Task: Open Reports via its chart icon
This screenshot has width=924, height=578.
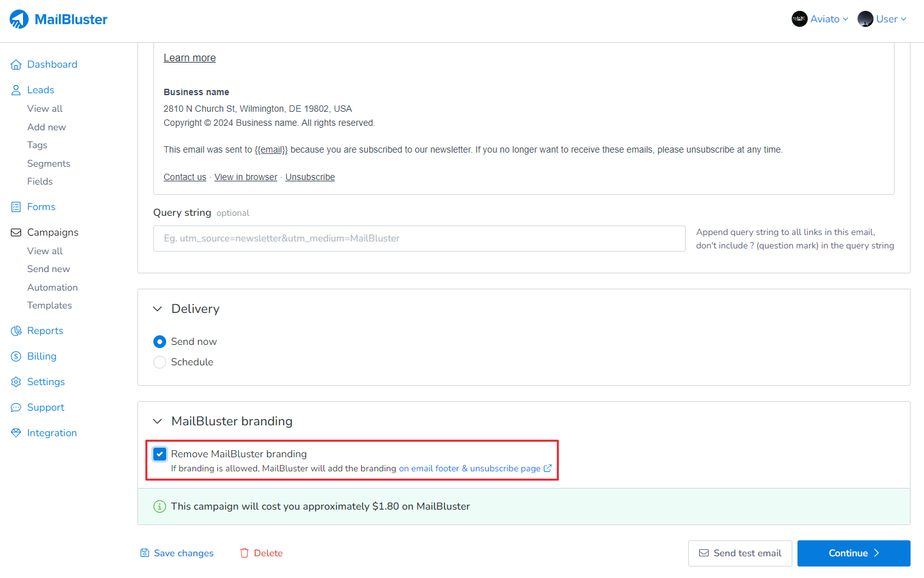Action: pos(16,330)
